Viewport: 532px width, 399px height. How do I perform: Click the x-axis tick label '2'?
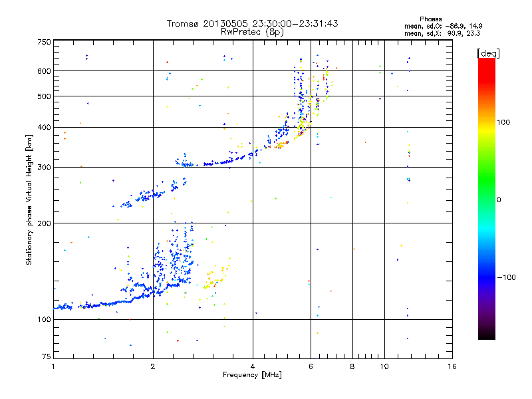click(x=153, y=366)
